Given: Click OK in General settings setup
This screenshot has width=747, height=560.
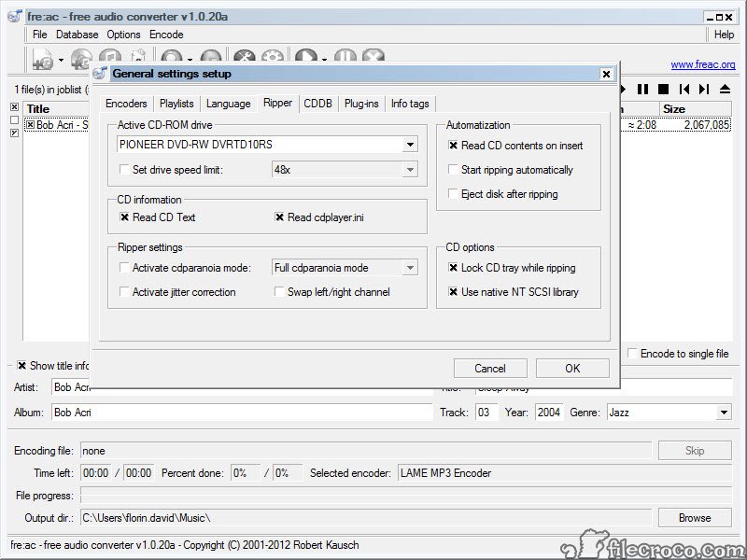Looking at the screenshot, I should (572, 368).
